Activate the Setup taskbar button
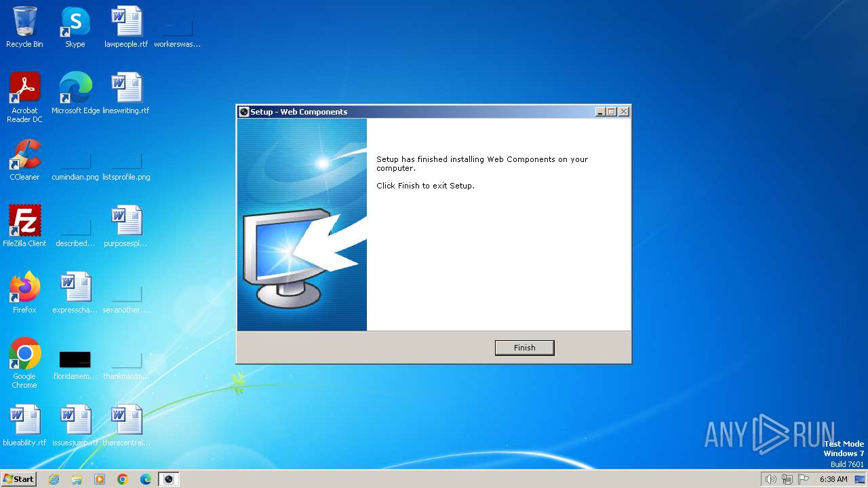This screenshot has width=868, height=488. click(169, 479)
